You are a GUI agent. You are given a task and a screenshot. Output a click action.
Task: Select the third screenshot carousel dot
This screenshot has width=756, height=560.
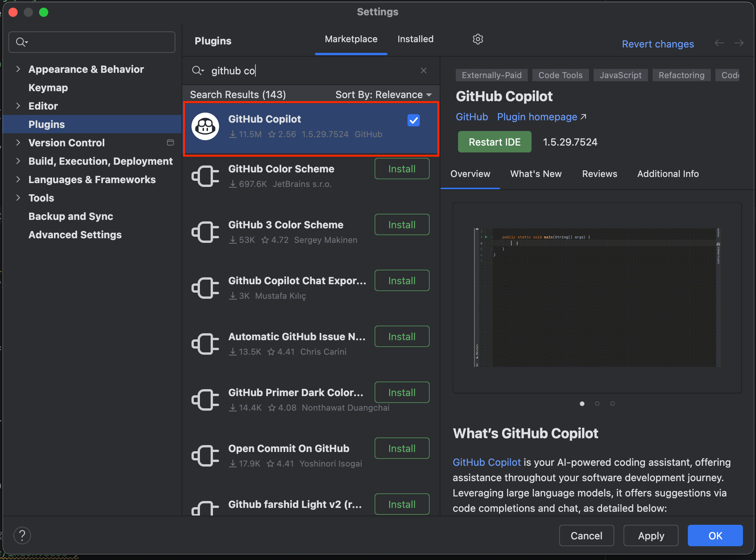(612, 403)
